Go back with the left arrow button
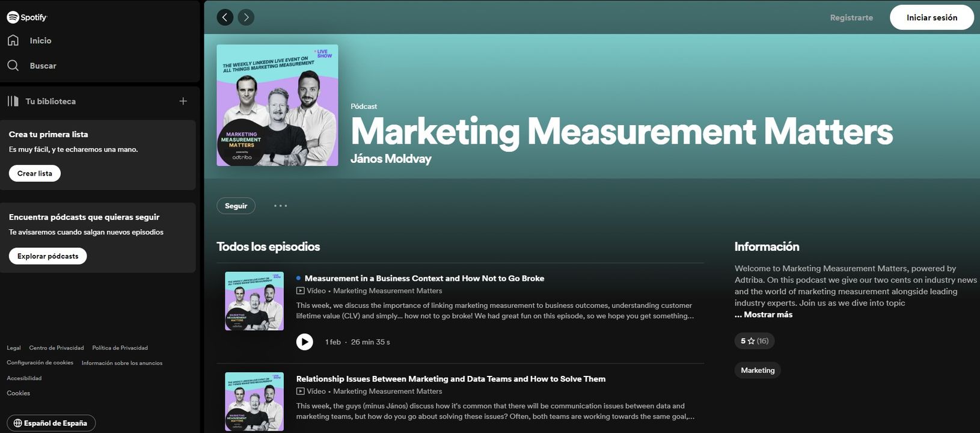 [x=225, y=17]
